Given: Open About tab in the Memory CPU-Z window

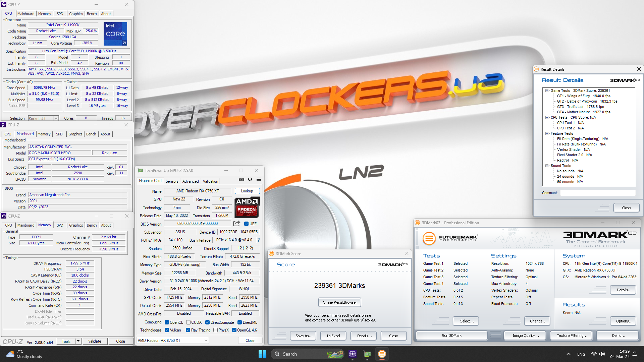Looking at the screenshot, I should click(x=106, y=225).
